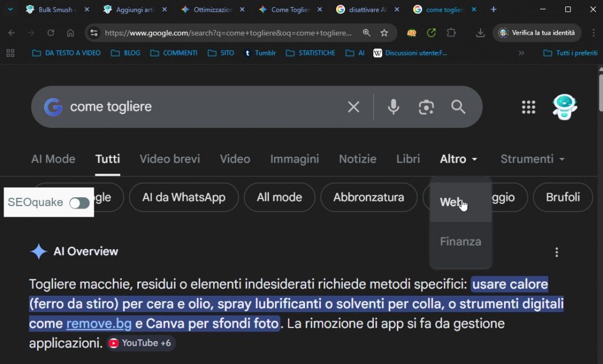Go to the browser home page
The image size is (603, 364).
click(71, 33)
